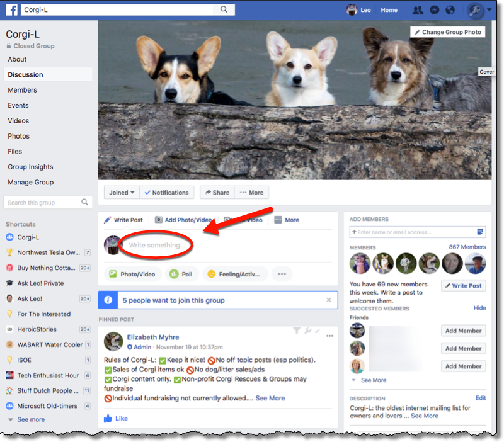The width and height of the screenshot is (504, 442).
Task: Edit the group description
Action: click(481, 398)
